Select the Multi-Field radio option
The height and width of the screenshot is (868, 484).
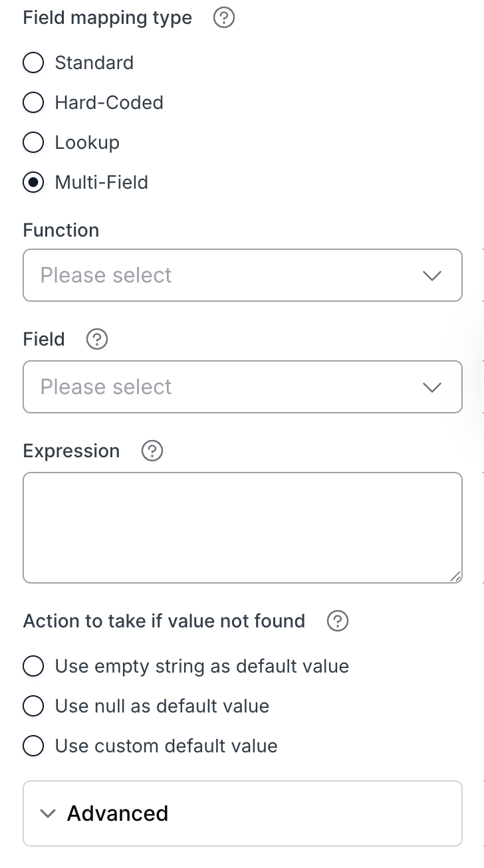tap(33, 182)
